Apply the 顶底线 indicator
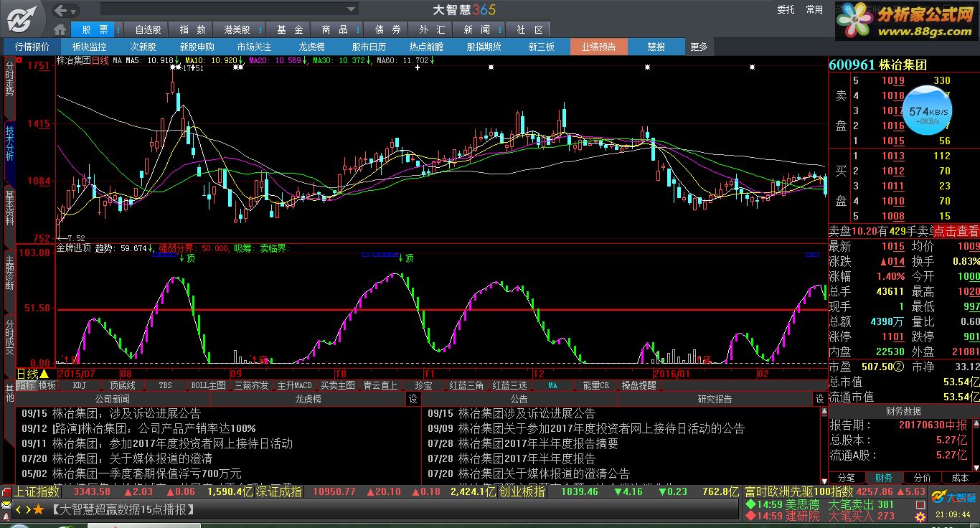980x528 pixels. click(122, 385)
